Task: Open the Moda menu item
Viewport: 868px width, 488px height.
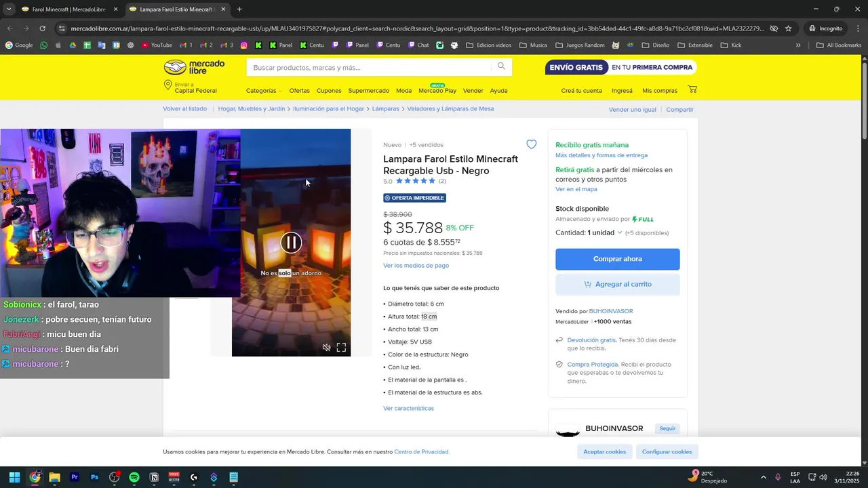Action: [403, 91]
